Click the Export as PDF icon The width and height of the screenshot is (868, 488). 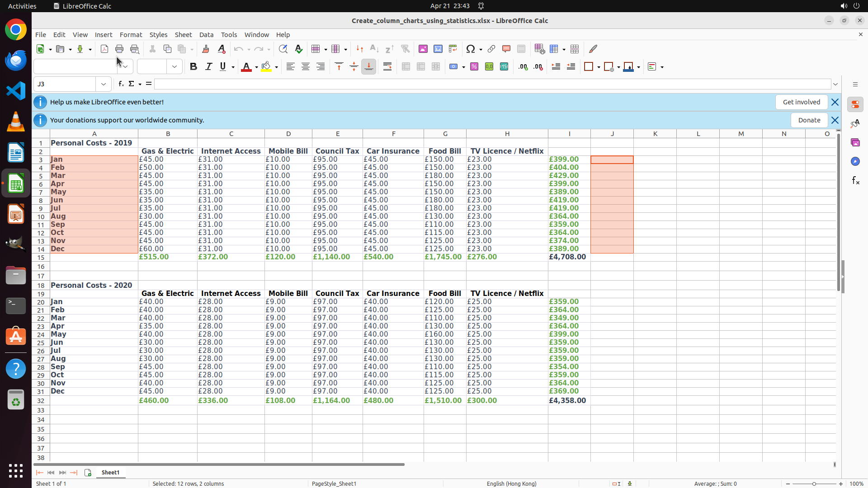(104, 49)
